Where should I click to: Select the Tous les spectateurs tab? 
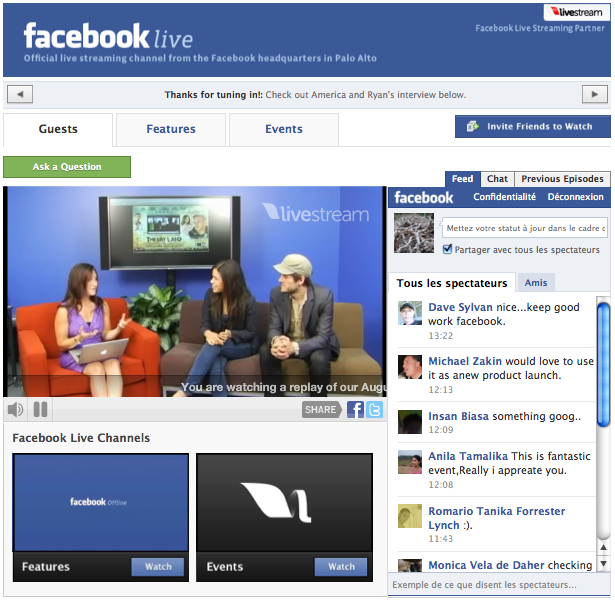tap(452, 283)
